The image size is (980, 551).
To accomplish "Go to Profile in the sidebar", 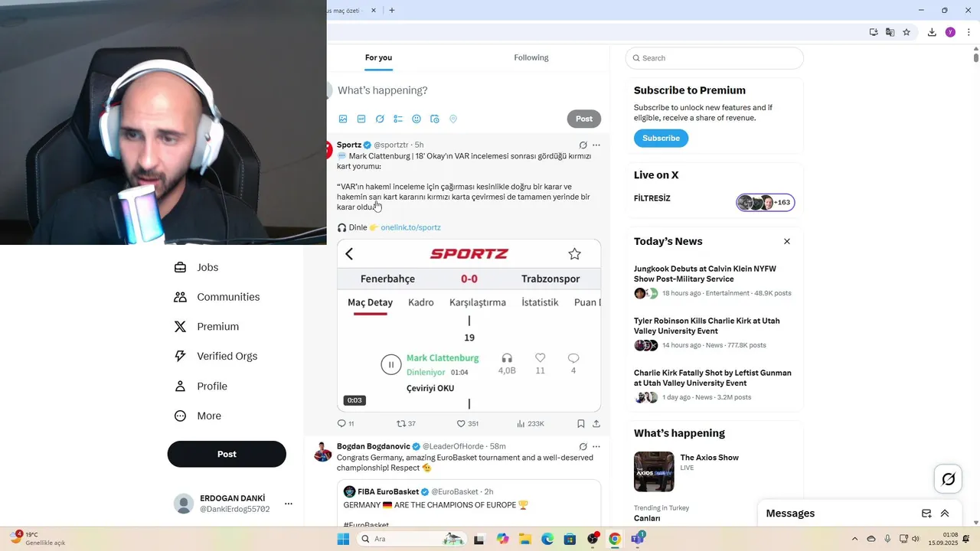I will pyautogui.click(x=200, y=386).
